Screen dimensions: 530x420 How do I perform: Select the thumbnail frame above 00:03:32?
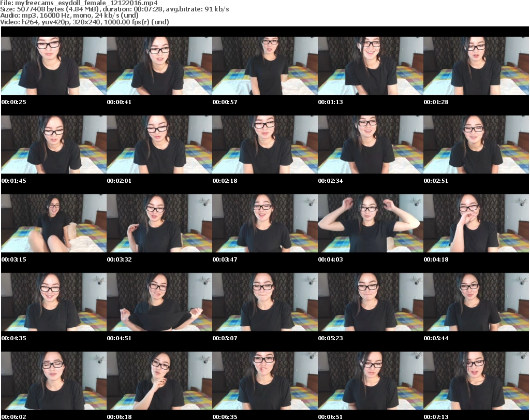coord(159,223)
